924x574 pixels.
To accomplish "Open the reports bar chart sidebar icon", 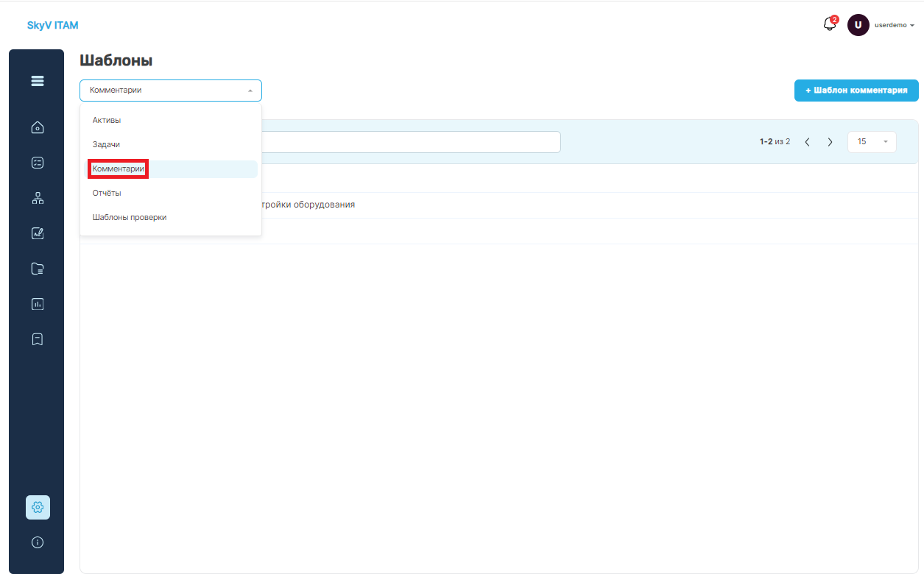I will point(38,303).
